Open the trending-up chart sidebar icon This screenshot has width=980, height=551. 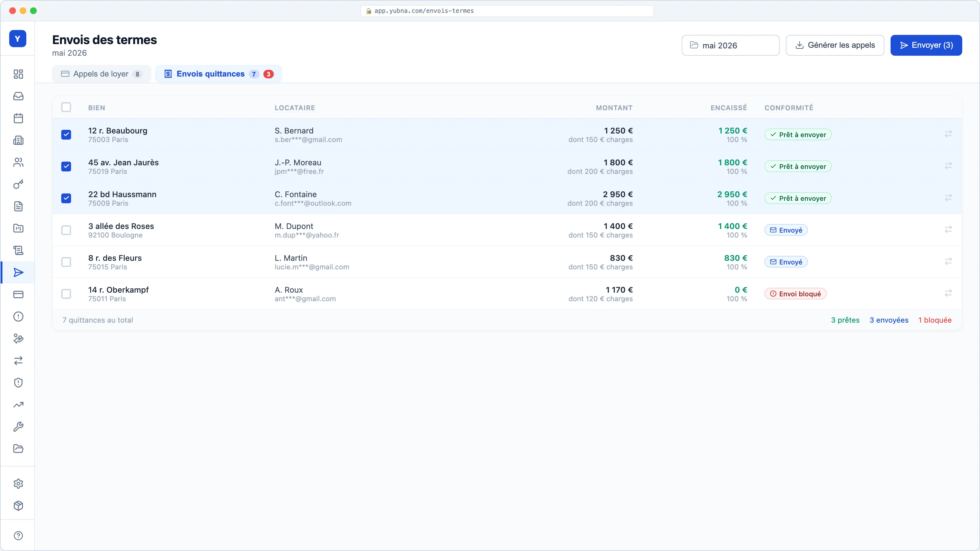tap(18, 405)
